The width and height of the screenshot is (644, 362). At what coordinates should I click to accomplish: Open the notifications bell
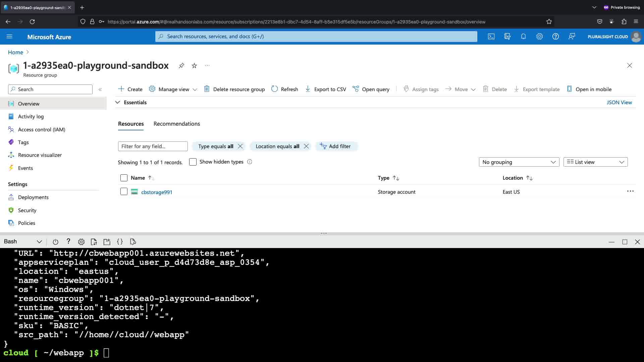pyautogui.click(x=523, y=37)
